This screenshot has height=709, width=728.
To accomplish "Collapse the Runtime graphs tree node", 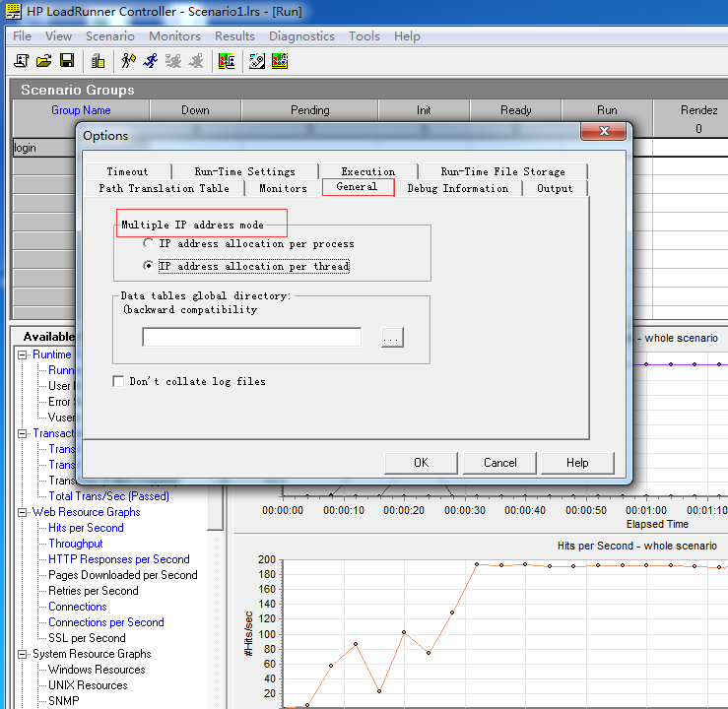I will [22, 354].
